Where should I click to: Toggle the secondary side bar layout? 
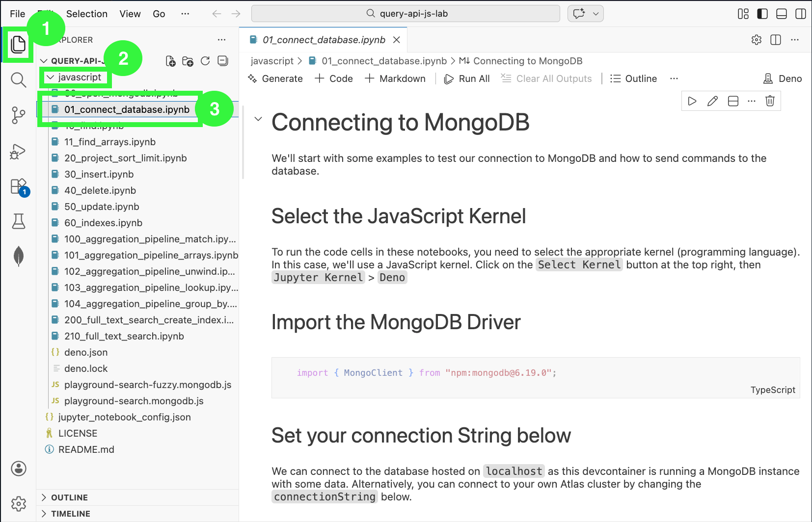click(x=800, y=14)
